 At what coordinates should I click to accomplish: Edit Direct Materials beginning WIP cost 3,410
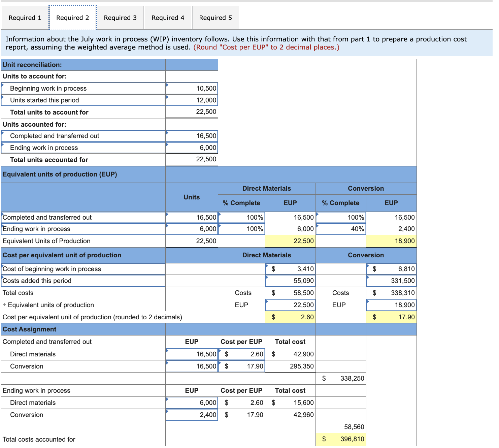click(x=290, y=269)
